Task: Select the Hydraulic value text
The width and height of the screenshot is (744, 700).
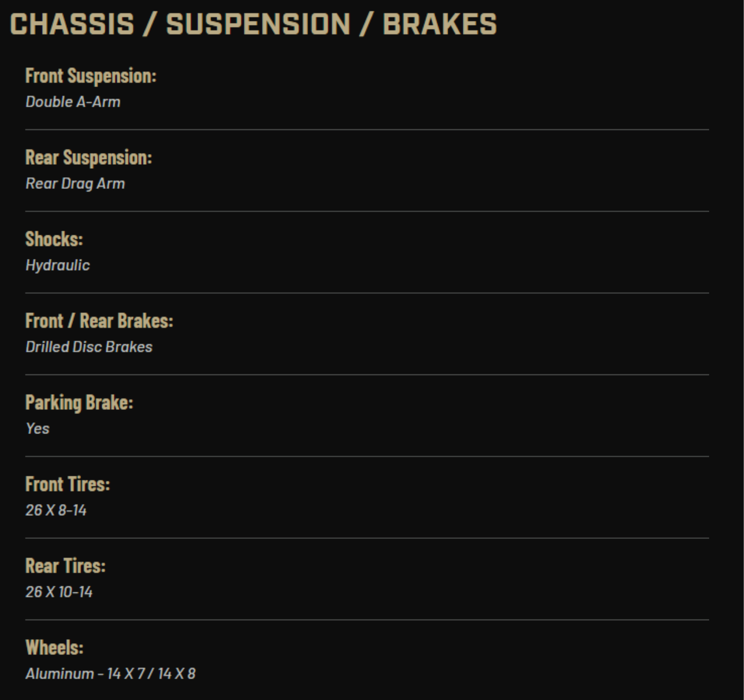Action: 58,265
